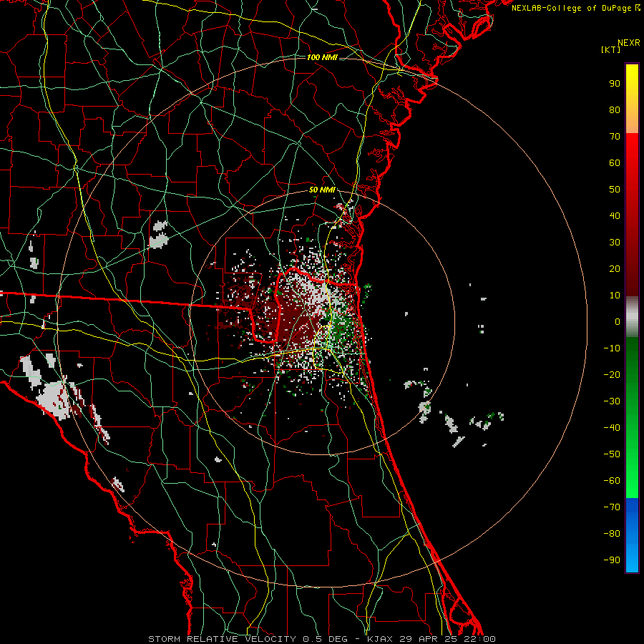Click the 20 value on color scale

[615, 269]
